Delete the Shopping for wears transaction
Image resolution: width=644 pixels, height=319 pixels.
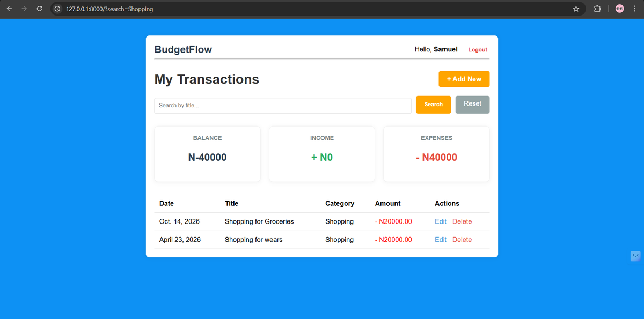tap(462, 240)
